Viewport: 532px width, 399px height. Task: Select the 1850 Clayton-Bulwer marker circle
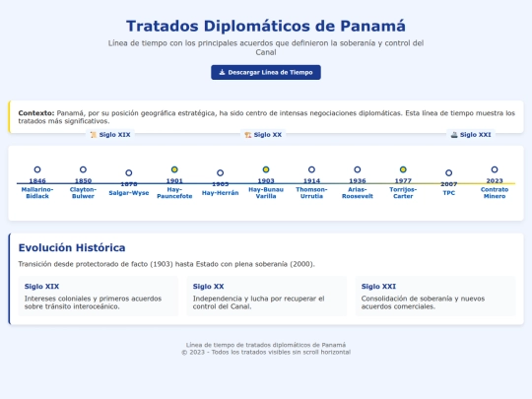point(83,169)
